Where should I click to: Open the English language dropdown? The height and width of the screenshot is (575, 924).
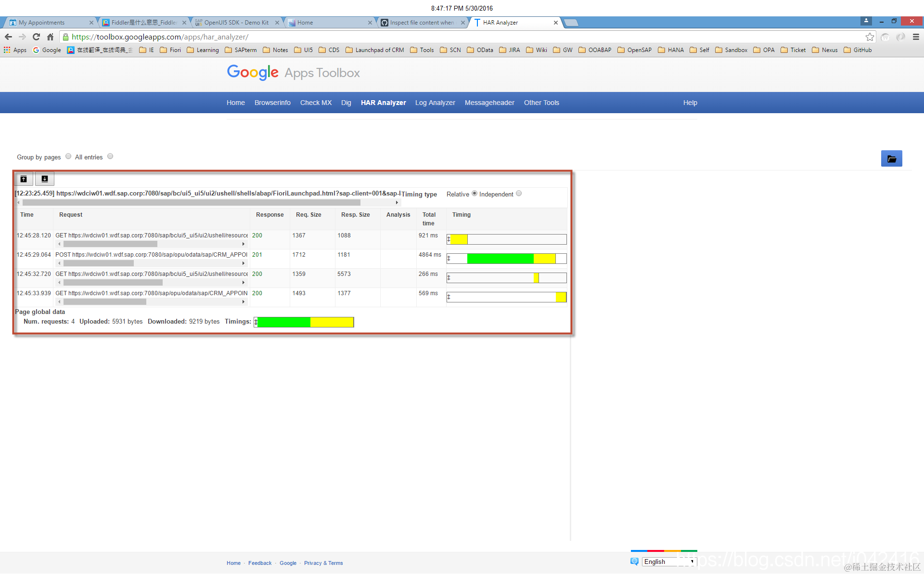[x=669, y=562]
